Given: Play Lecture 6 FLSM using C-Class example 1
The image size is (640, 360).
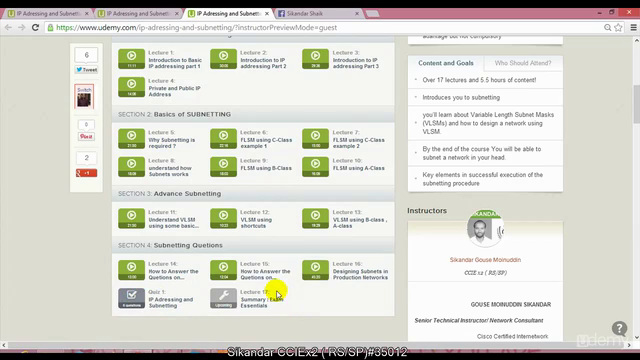Looking at the screenshot, I should tap(223, 139).
